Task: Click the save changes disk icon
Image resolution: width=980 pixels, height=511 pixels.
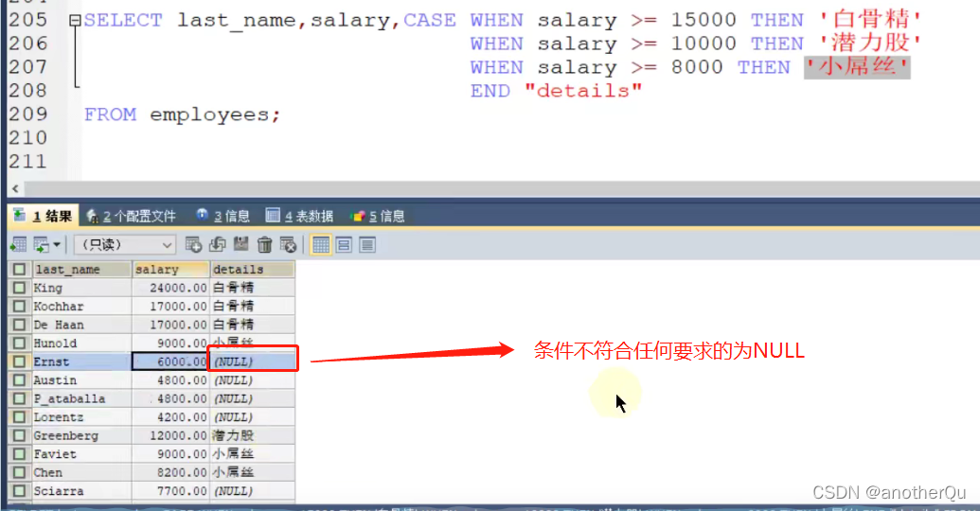Action: tap(241, 245)
